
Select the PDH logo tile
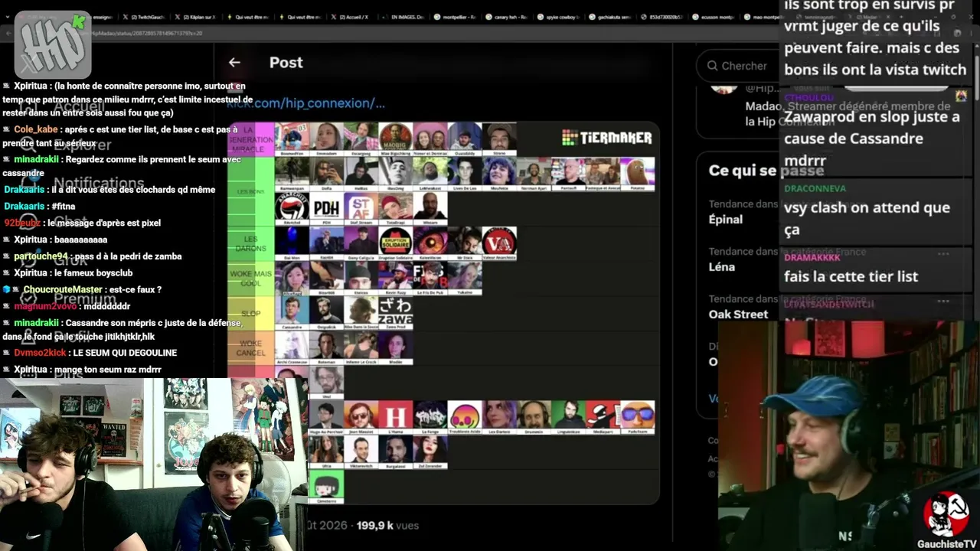326,209
